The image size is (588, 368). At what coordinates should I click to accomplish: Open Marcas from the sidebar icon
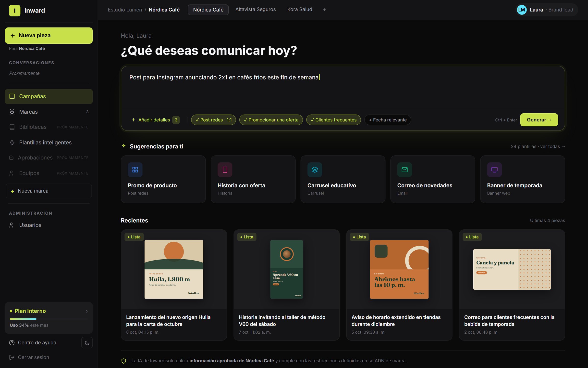click(12, 112)
